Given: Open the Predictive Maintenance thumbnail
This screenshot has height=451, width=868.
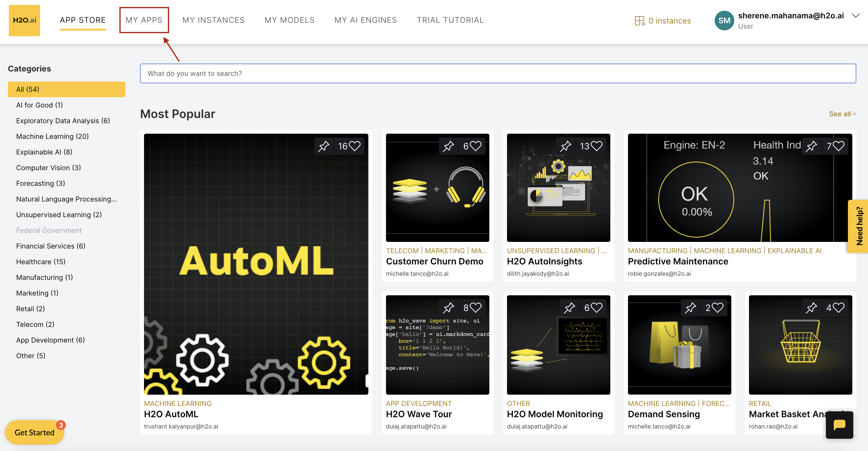Looking at the screenshot, I should (740, 188).
